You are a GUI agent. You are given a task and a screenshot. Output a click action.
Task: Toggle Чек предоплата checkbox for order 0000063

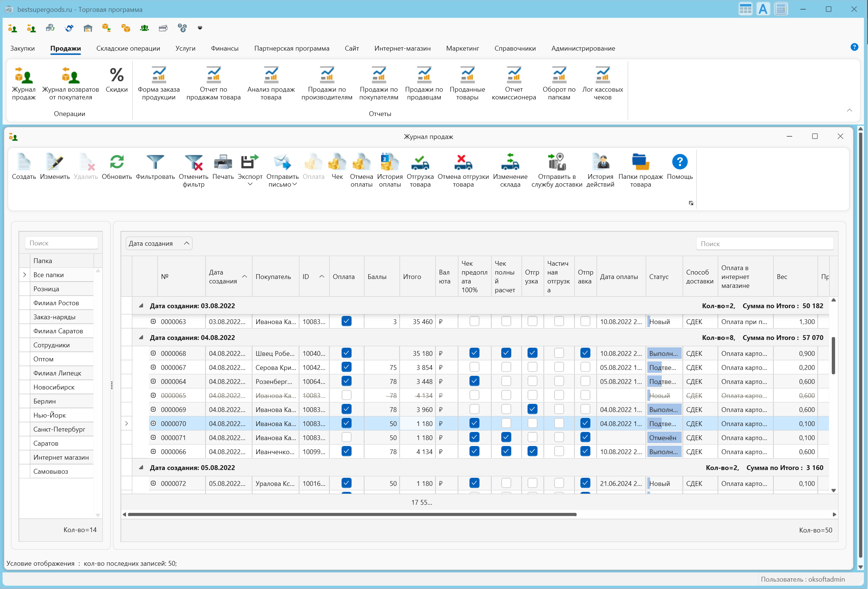pyautogui.click(x=474, y=321)
